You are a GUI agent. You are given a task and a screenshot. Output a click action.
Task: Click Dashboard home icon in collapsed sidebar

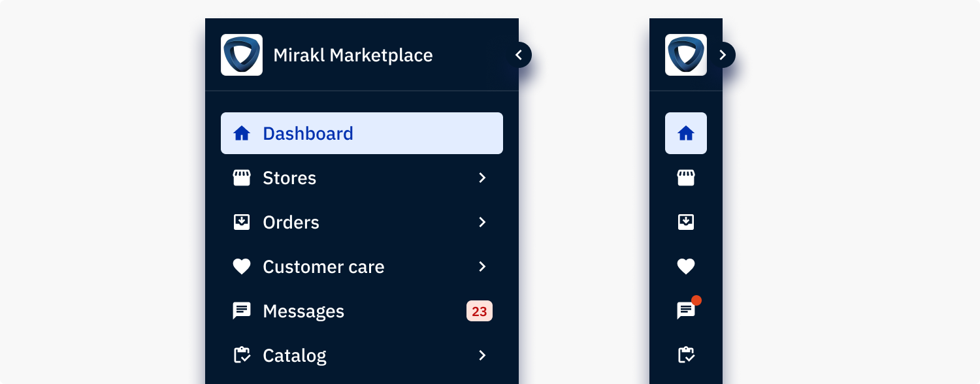[x=685, y=133]
